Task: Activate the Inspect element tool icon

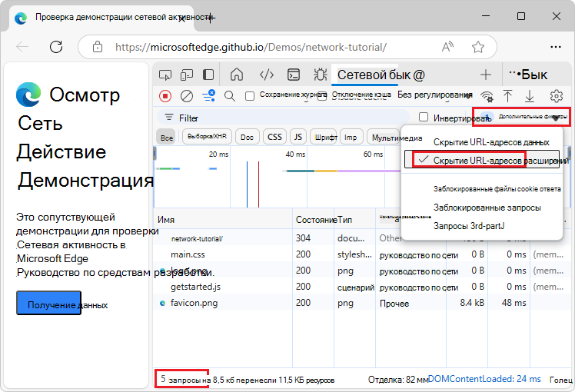Action: coord(165,75)
